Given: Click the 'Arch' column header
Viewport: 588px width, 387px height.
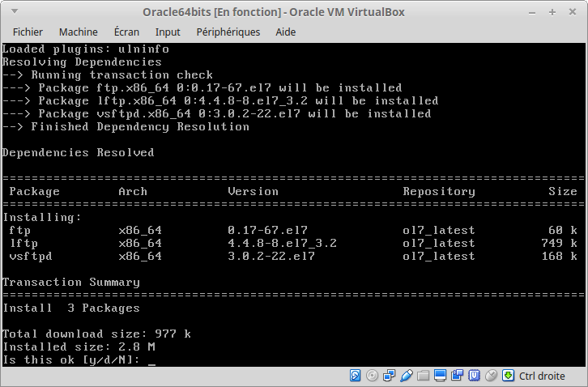Looking at the screenshot, I should coord(133,191).
